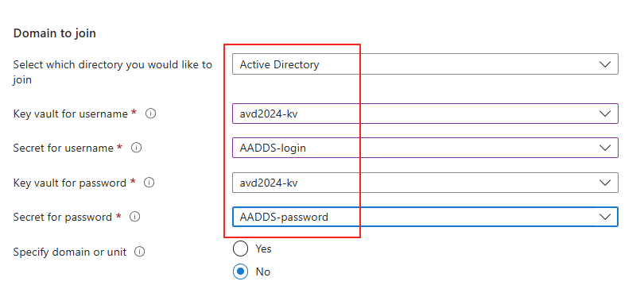The image size is (644, 289).
Task: Open the directory selection dropdown showing Active Directory
Action: [425, 64]
